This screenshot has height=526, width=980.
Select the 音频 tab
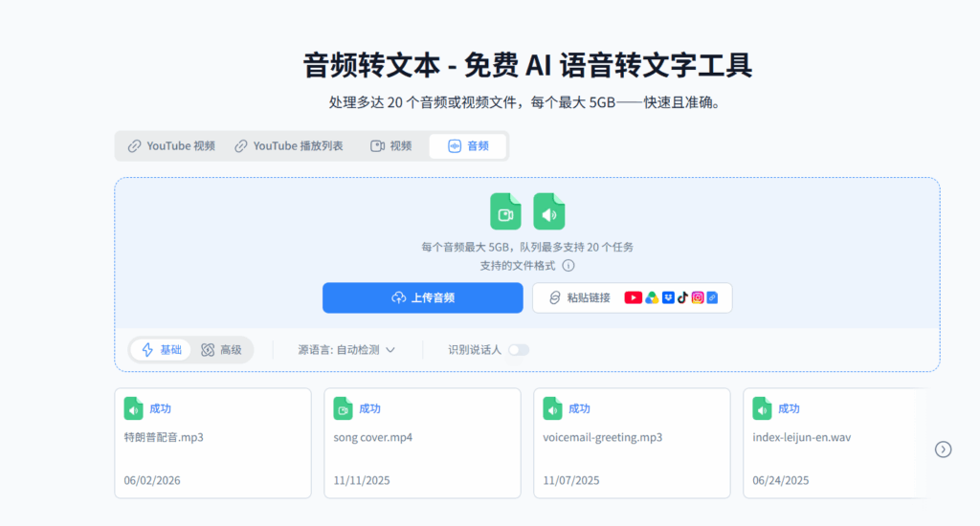(468, 146)
